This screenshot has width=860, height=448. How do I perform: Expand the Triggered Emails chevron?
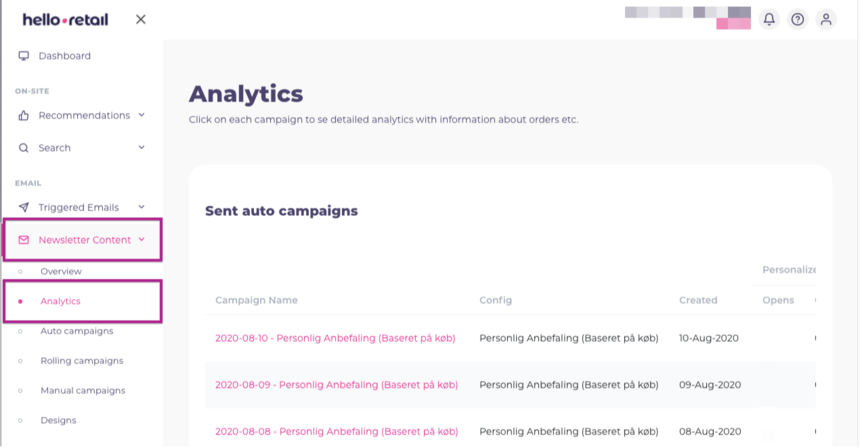[142, 207]
